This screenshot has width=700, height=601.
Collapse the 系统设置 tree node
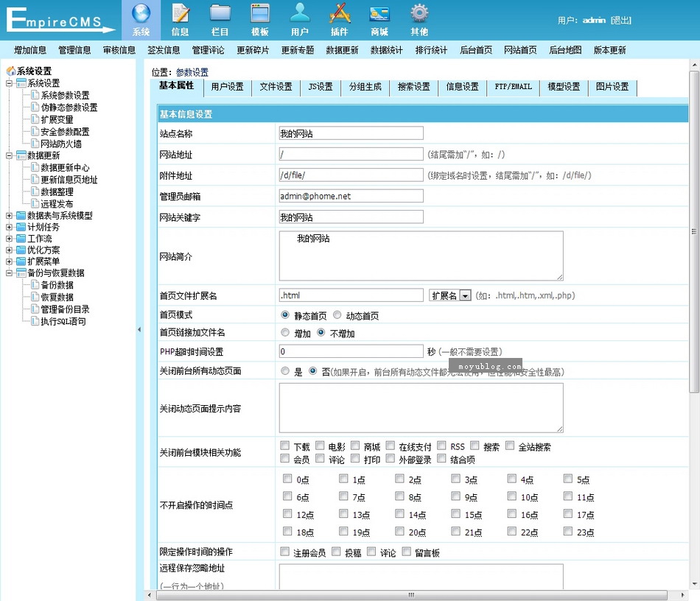9,83
